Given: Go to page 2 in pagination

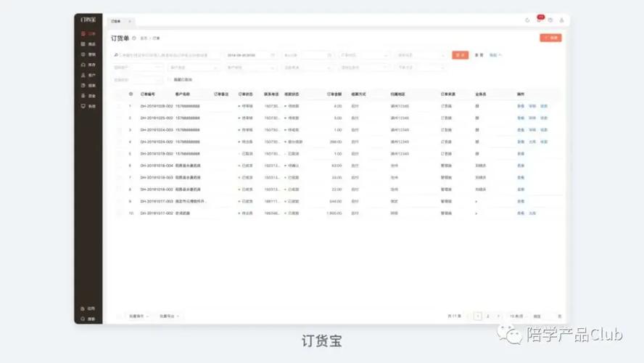Looking at the screenshot, I should (488, 317).
